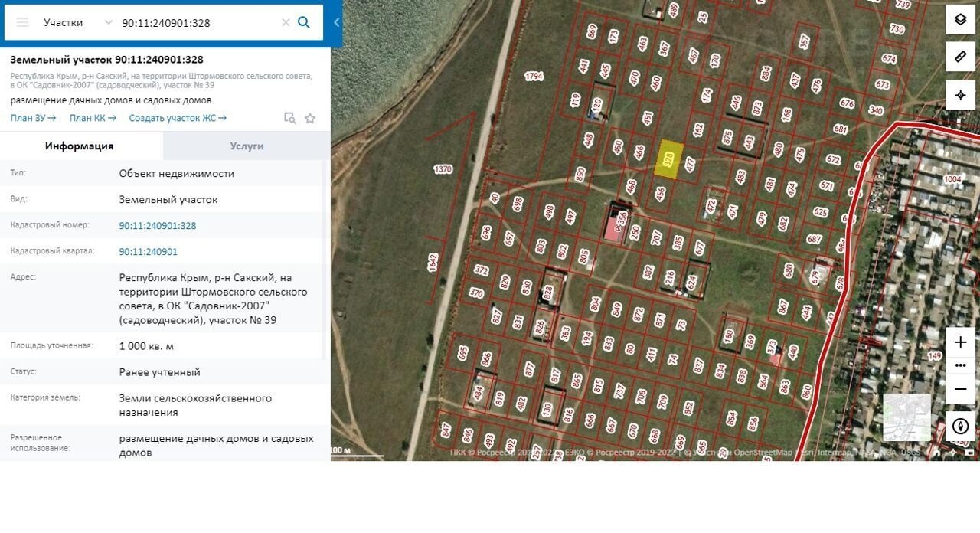
Task: Select the Информация tab
Action: pyautogui.click(x=79, y=146)
